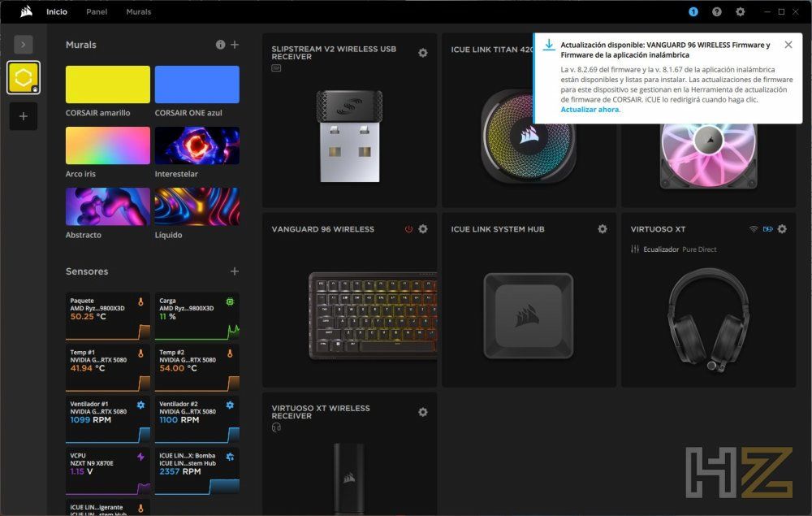Choose the Interestelar mural thumbnail
The width and height of the screenshot is (812, 516).
pos(197,145)
